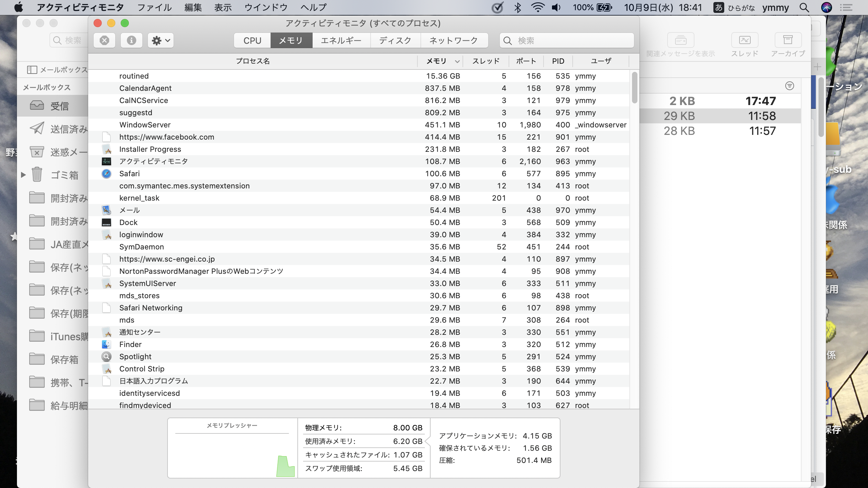Viewport: 868px width, 488px height.
Task: Click the force quit process stop icon
Action: (x=104, y=41)
